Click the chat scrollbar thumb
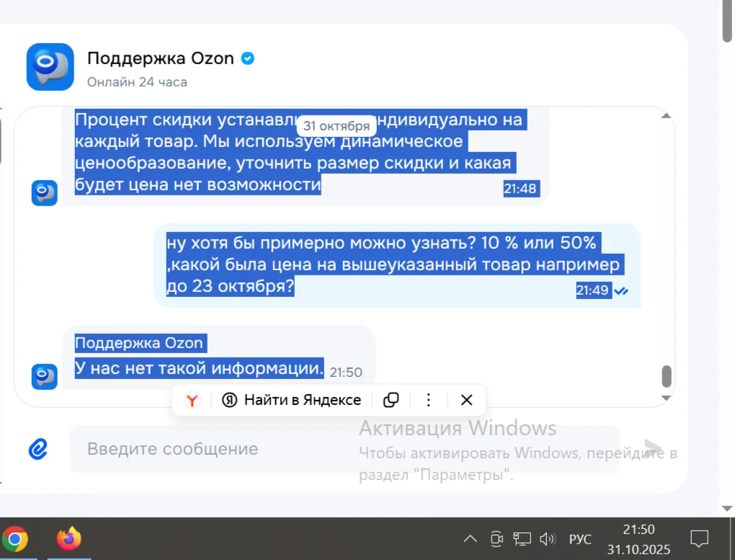The height and width of the screenshot is (560, 735). [667, 376]
